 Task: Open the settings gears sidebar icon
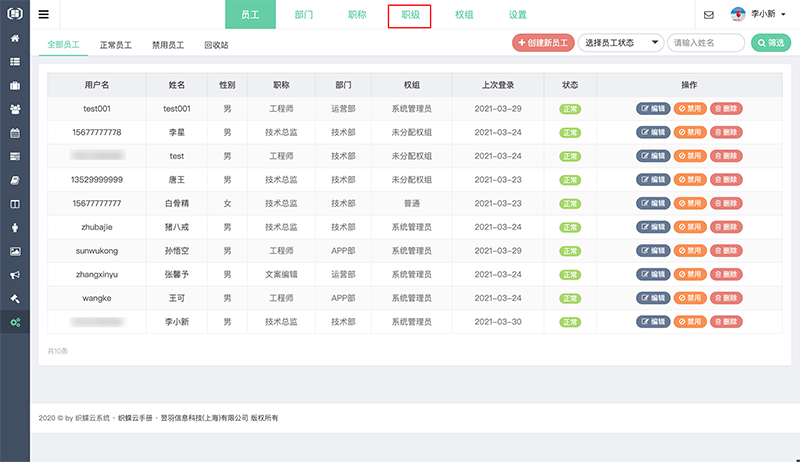coord(15,322)
